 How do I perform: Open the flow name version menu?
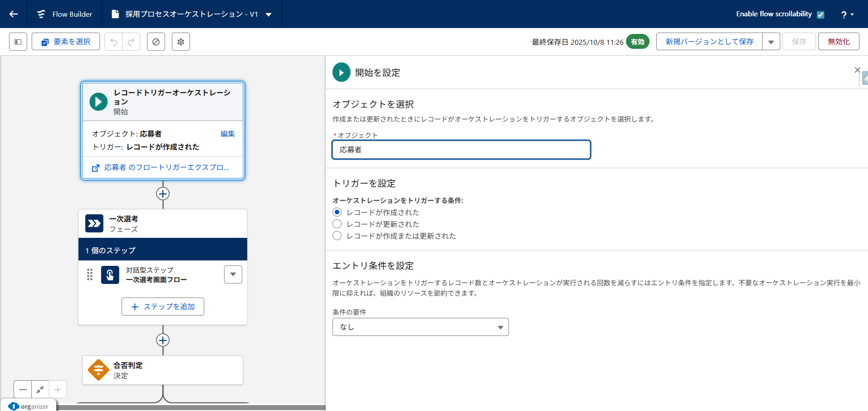tap(269, 14)
